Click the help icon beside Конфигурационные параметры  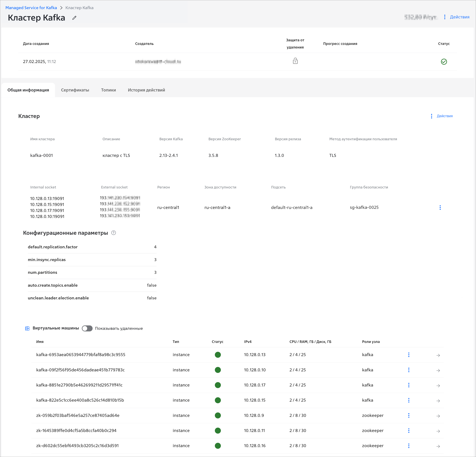point(113,233)
